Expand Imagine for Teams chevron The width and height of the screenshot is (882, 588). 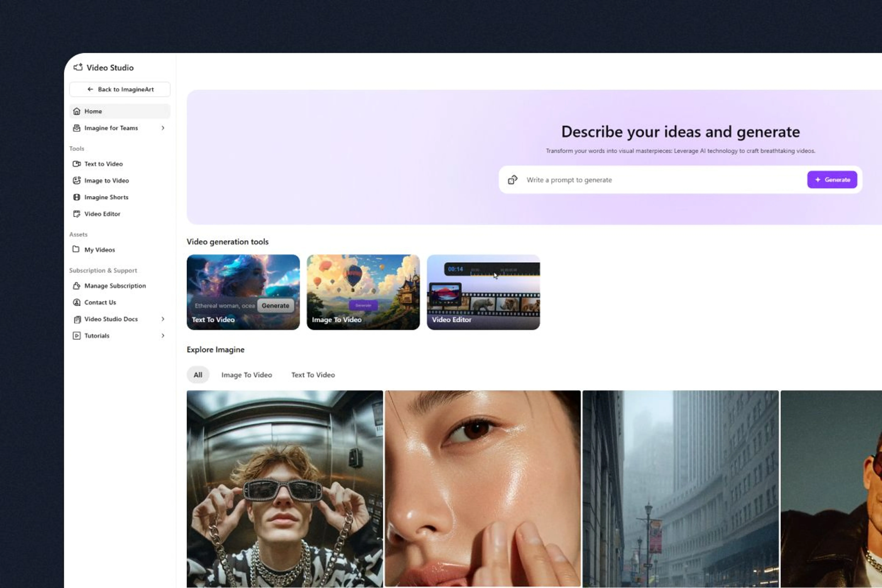coord(163,128)
